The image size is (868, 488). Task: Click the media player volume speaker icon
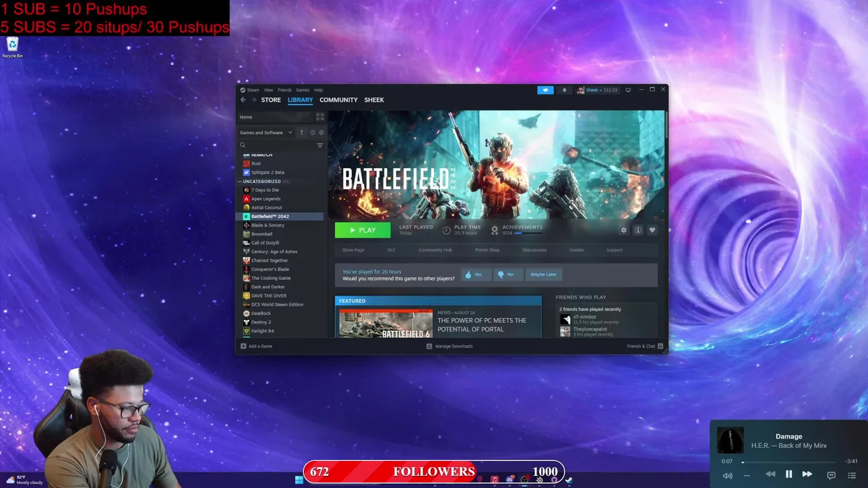tap(728, 475)
